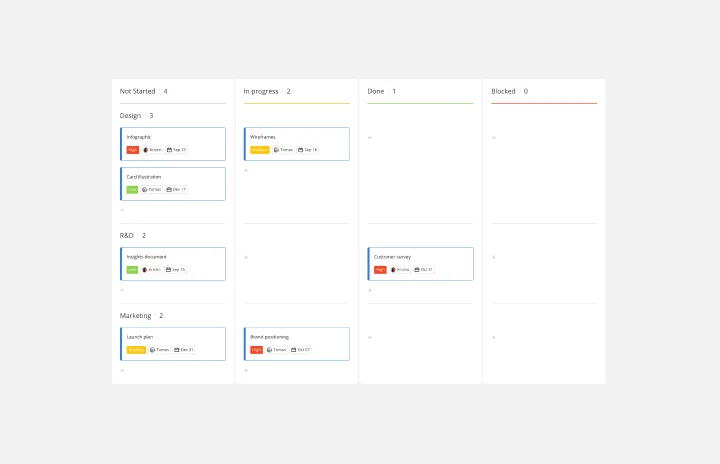
Task: Select the Blocked column header
Action: 503,91
